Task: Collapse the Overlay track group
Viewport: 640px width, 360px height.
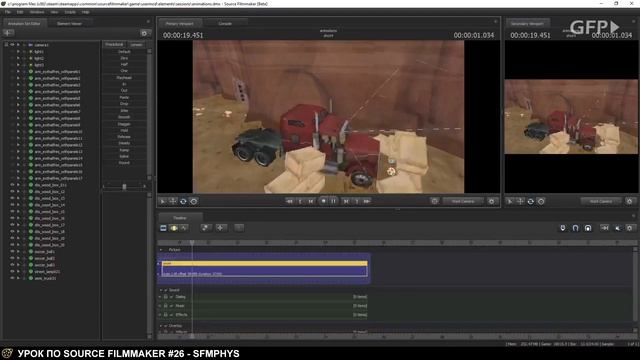Action: tap(161, 326)
